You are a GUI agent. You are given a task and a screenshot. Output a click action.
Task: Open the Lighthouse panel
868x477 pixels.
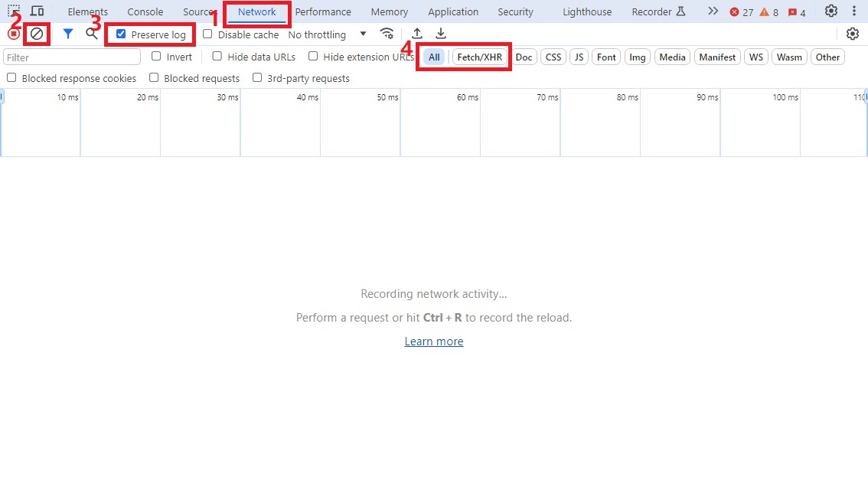586,11
